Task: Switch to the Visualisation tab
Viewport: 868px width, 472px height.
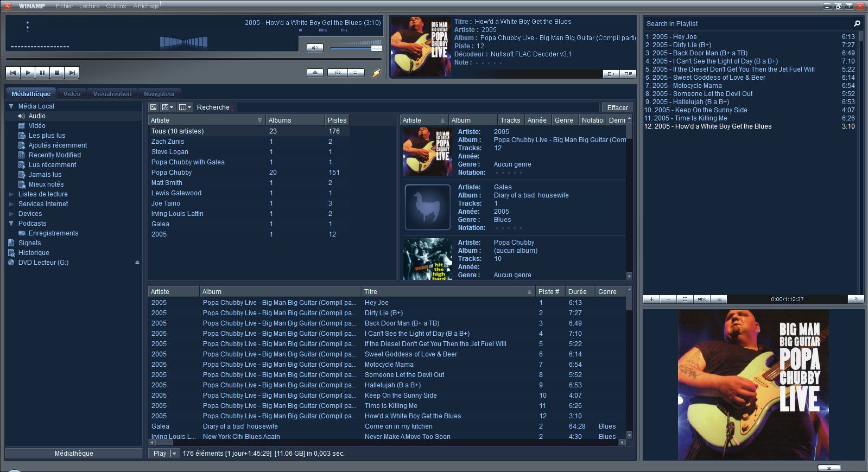Action: pyautogui.click(x=112, y=94)
